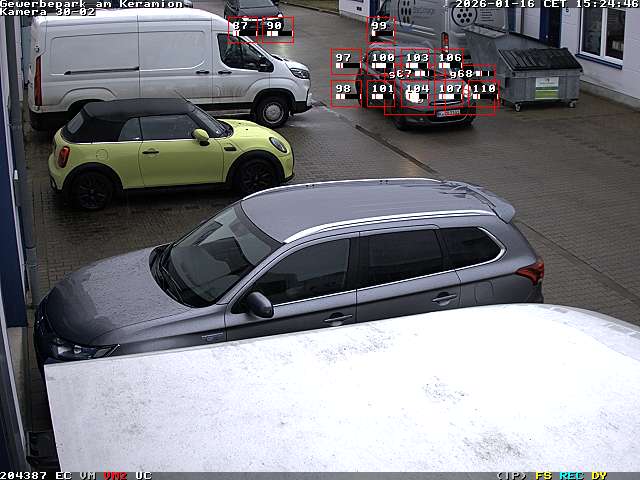Select the detection box labeled 90

277,29
